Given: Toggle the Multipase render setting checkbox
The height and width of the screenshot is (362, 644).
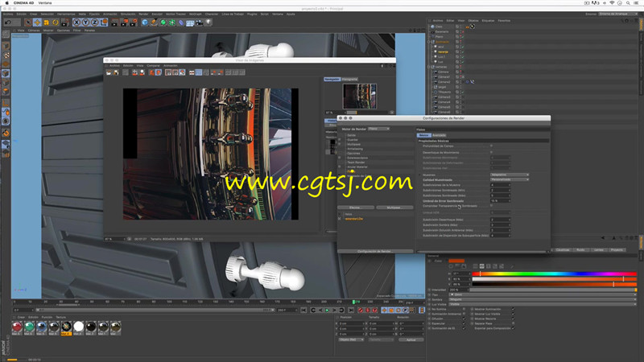Looking at the screenshot, I should pyautogui.click(x=340, y=144).
